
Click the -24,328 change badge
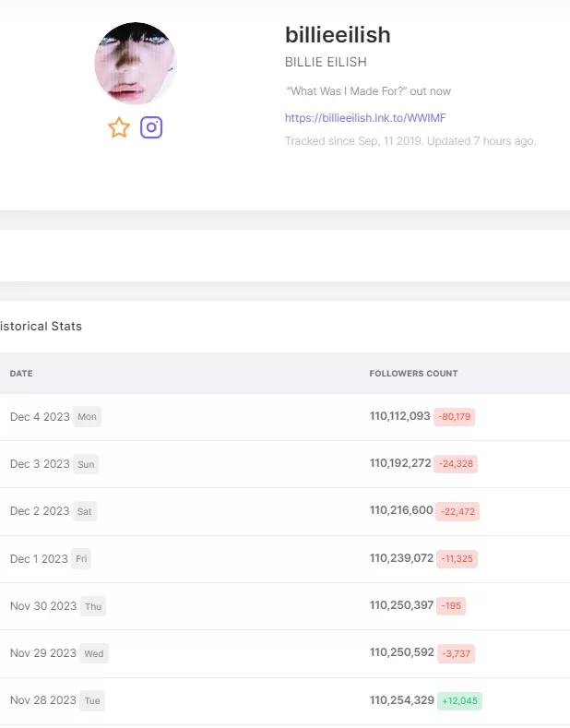456,464
